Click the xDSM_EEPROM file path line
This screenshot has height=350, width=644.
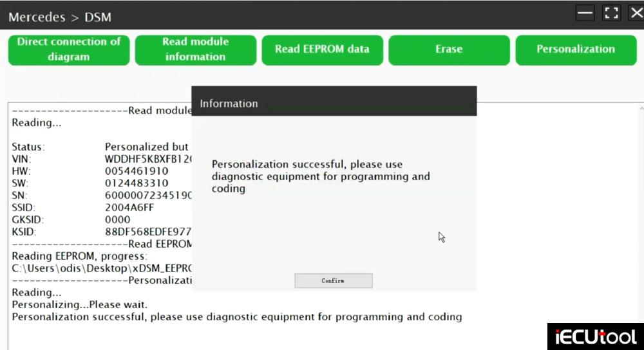102,268
